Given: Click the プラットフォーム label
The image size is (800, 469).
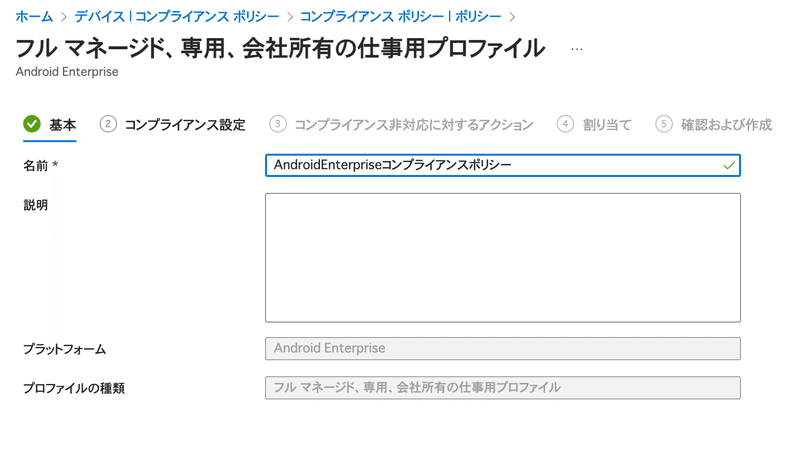Looking at the screenshot, I should pyautogui.click(x=64, y=349).
